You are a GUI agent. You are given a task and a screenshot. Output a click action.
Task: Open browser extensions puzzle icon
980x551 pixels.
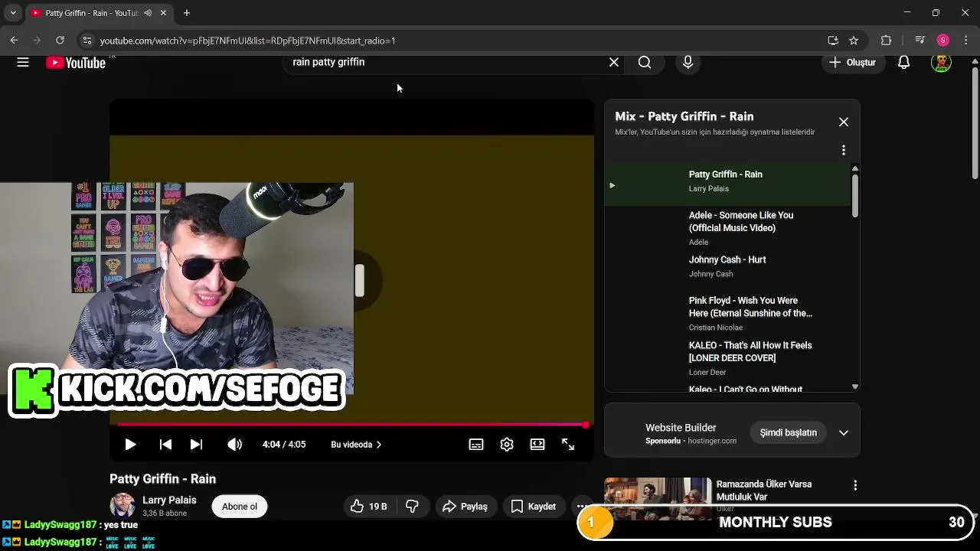pos(886,41)
